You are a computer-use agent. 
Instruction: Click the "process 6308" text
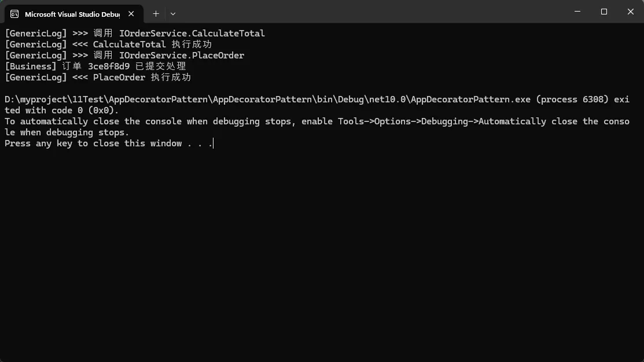click(x=572, y=99)
